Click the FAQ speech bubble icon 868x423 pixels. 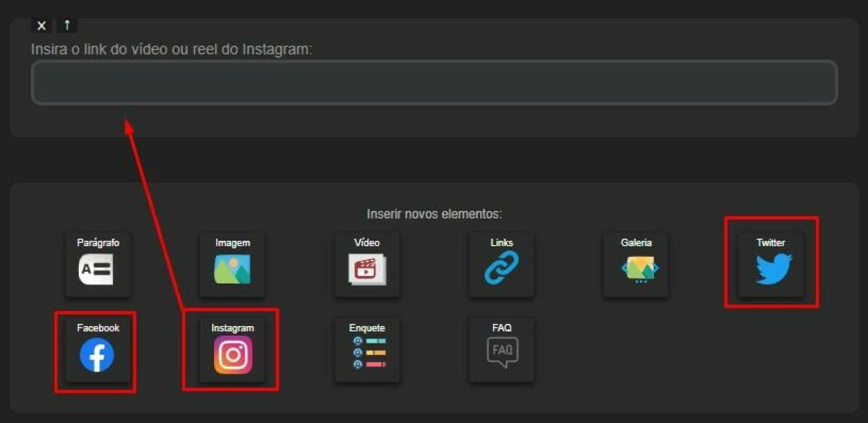click(x=502, y=353)
